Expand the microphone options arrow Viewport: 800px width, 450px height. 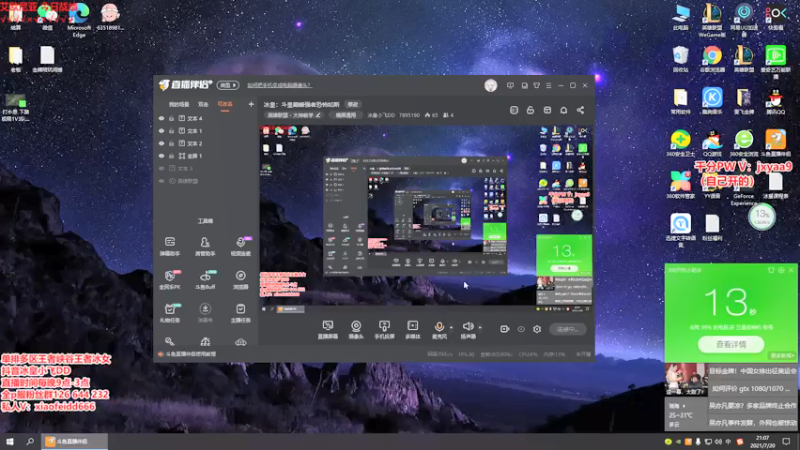point(451,328)
